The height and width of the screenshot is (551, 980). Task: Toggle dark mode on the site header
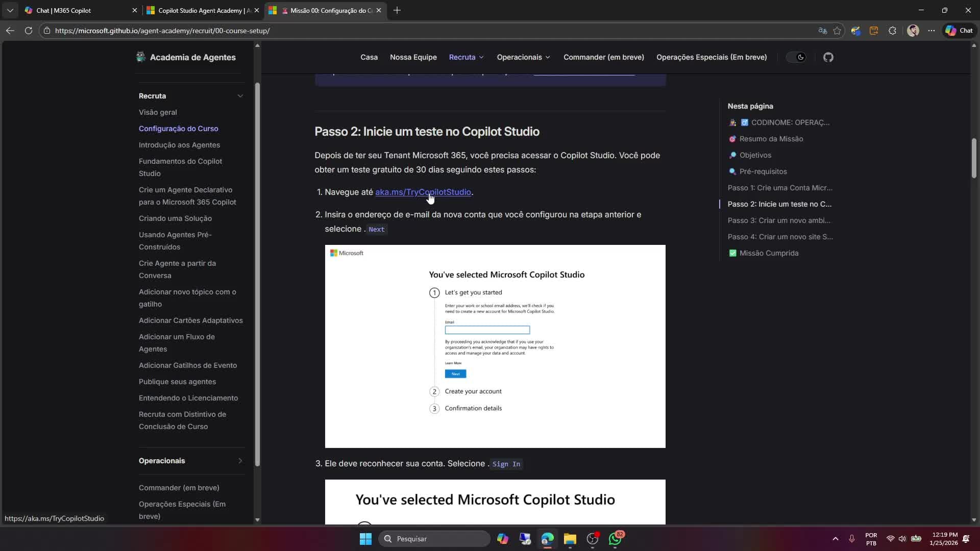click(x=796, y=57)
